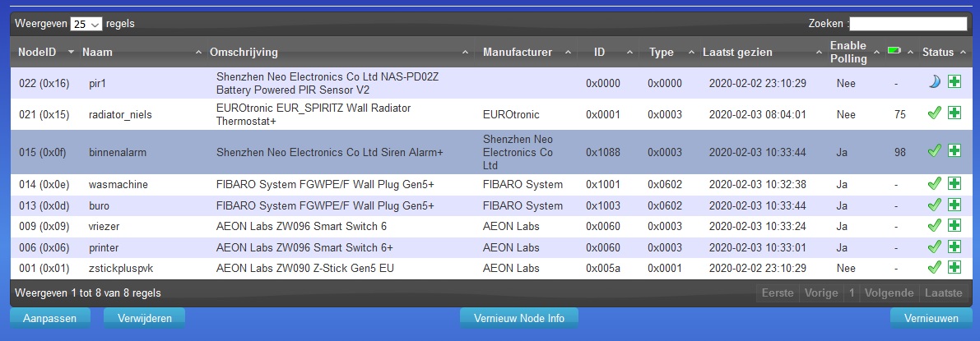Click timestamp 2020-02-03 08:04:01
The image size is (980, 341).
click(x=758, y=114)
